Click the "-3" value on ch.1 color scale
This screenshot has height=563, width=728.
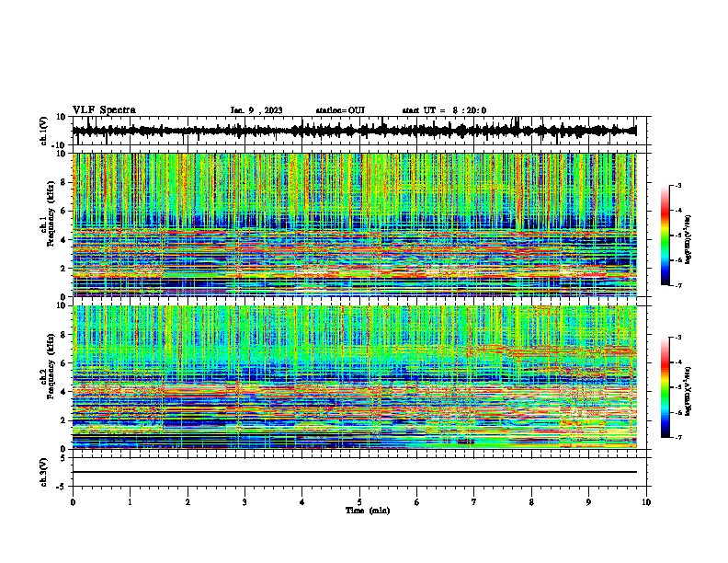click(x=678, y=186)
